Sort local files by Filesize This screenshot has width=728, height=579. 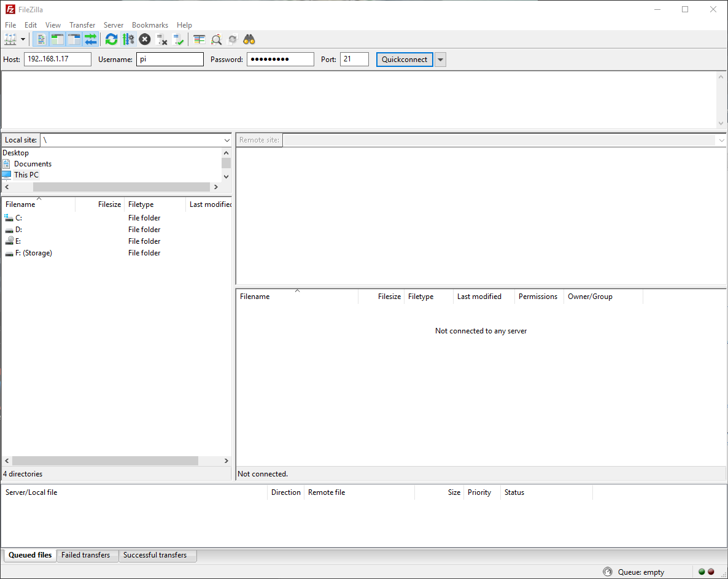click(100, 204)
